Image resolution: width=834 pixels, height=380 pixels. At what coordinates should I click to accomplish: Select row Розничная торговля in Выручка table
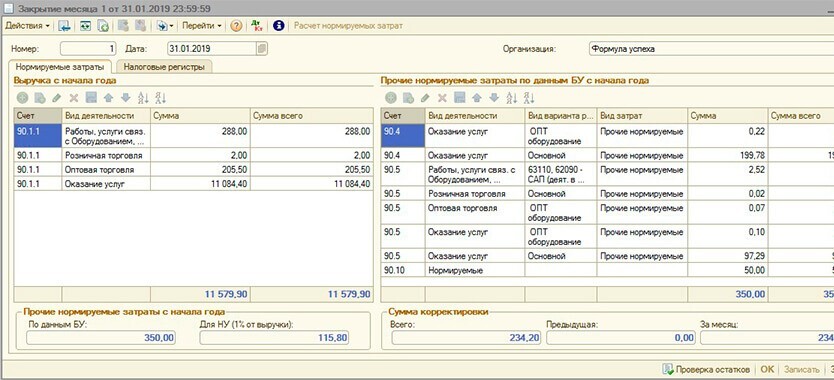[194, 155]
